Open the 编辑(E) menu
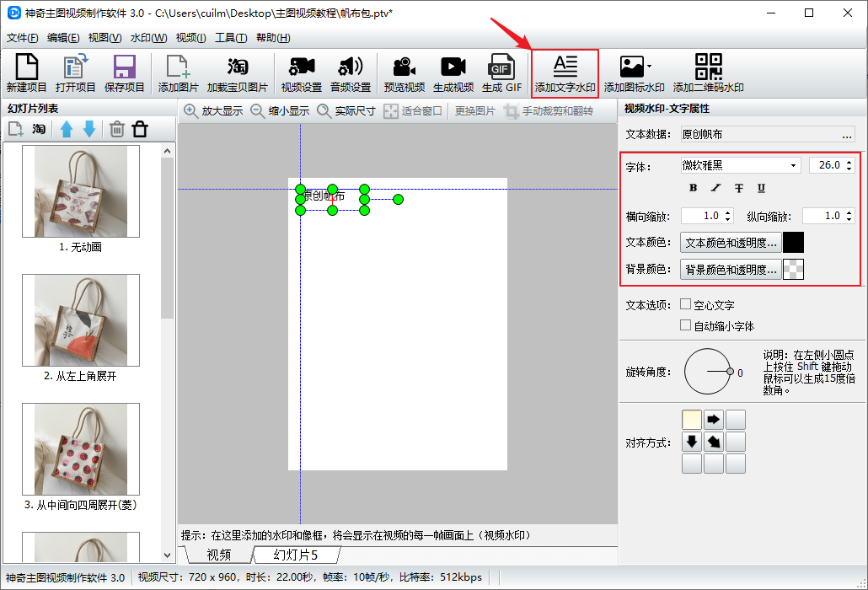This screenshot has width=868, height=590. (63, 38)
